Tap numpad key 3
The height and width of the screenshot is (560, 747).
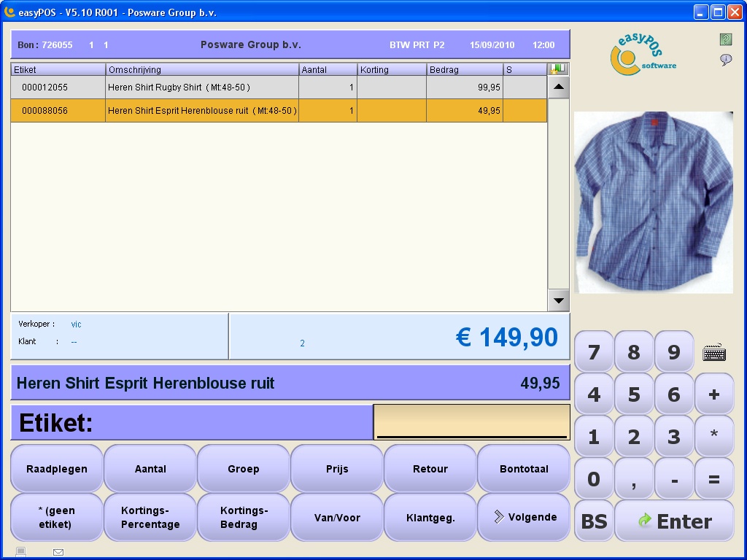pos(673,436)
